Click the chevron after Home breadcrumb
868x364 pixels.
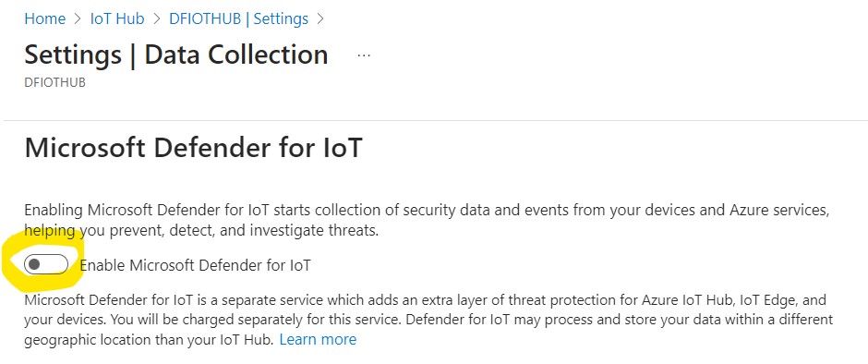78,18
